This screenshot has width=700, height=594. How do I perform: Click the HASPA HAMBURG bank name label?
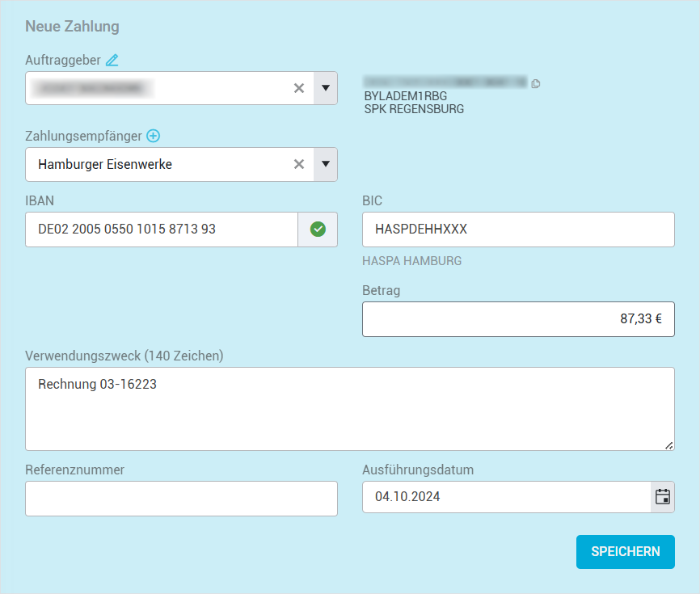coord(413,261)
